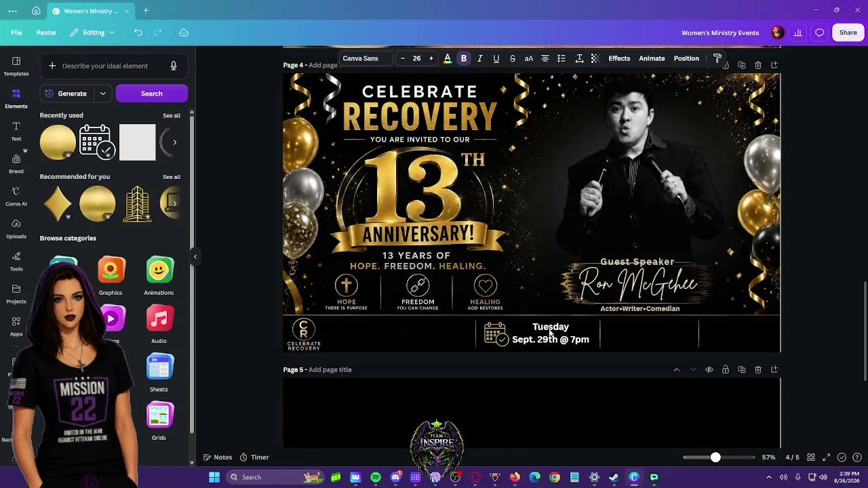The width and height of the screenshot is (868, 488).
Task: Open grid view of pages
Action: 811,457
